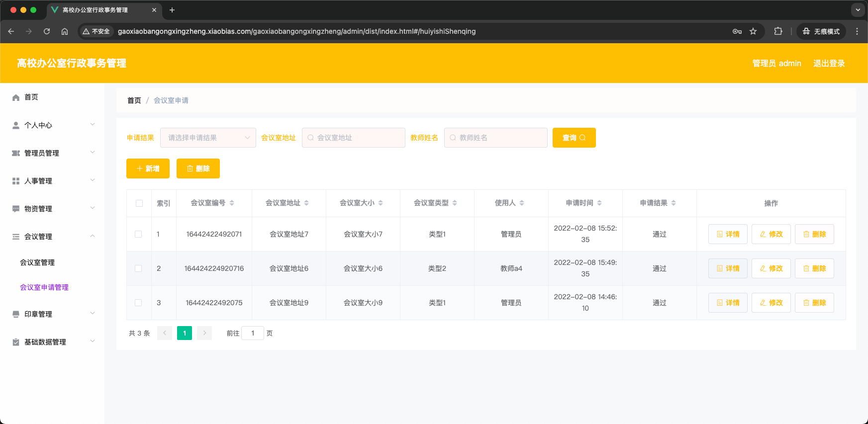Image resolution: width=868 pixels, height=424 pixels.
Task: Click the 基础数据管理 clipboard icon
Action: [x=16, y=342]
